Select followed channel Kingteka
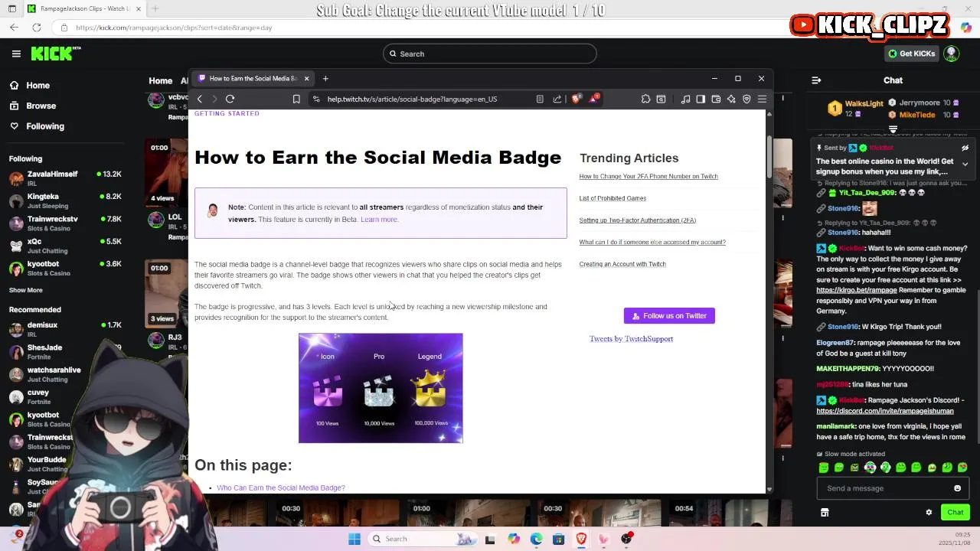Viewport: 980px width, 551px height. point(65,201)
